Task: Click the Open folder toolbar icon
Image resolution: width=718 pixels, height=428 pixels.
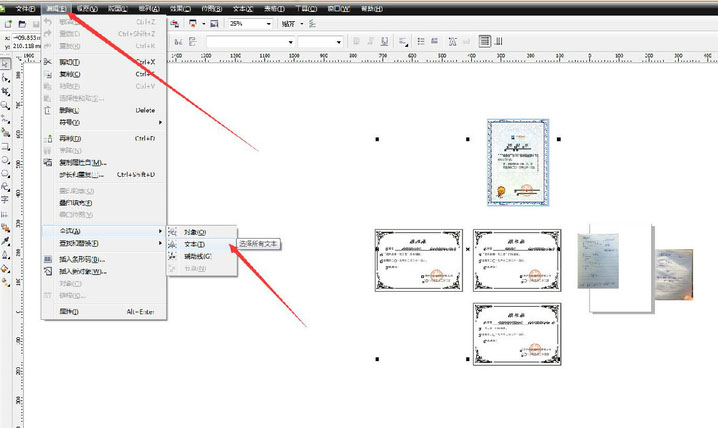Action: tap(20, 23)
